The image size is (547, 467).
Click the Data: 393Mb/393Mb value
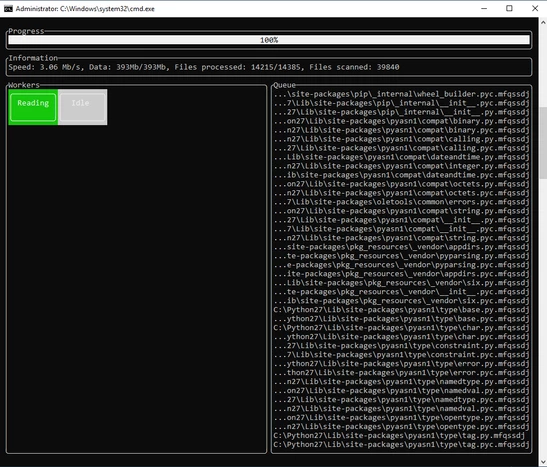pos(127,67)
